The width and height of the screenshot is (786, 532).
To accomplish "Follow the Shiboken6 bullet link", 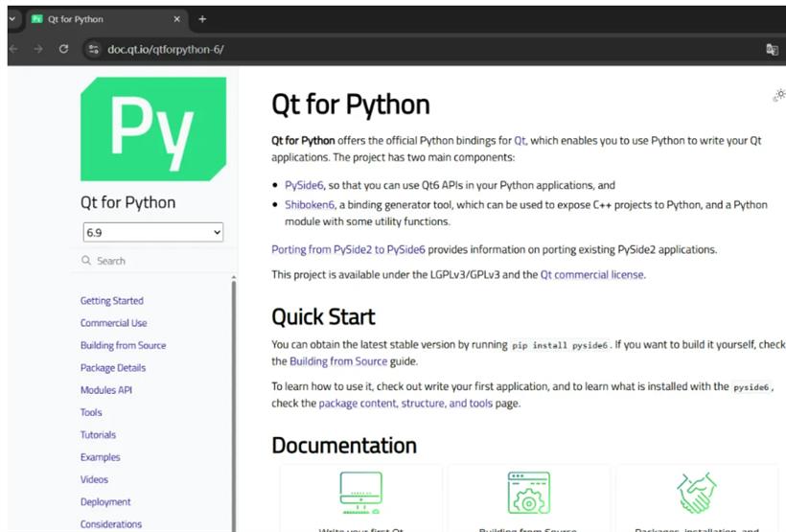I will click(x=310, y=204).
